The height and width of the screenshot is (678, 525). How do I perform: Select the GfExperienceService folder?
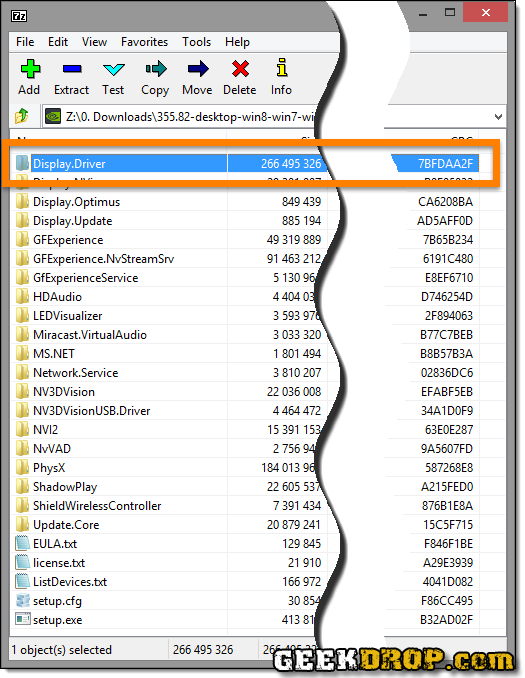86,278
